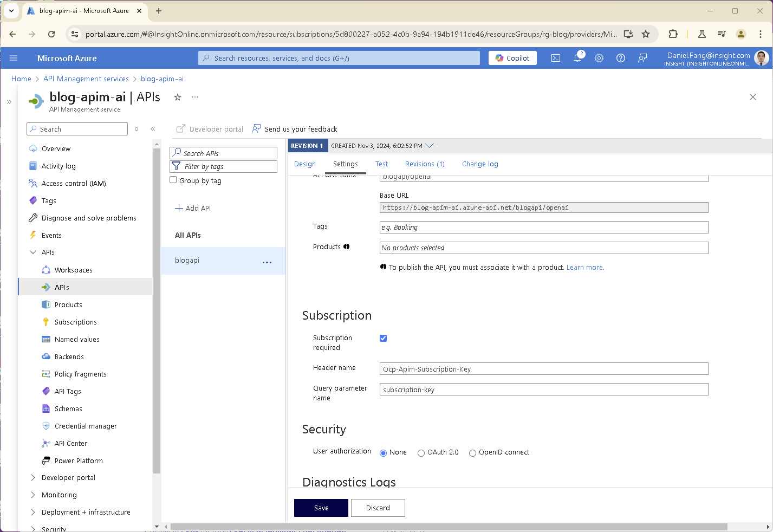Screen dimensions: 773x532
Task: Open more options ellipsis next to title
Action: tap(195, 97)
